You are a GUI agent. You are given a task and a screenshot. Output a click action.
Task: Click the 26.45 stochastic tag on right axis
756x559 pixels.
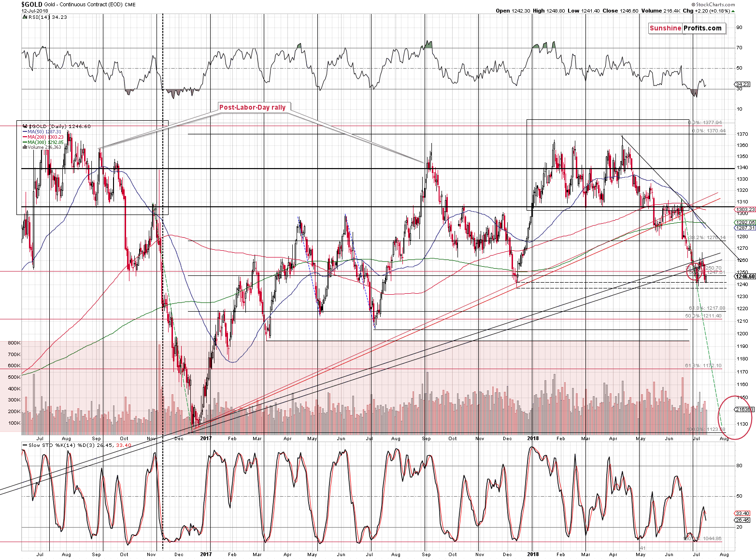click(742, 520)
